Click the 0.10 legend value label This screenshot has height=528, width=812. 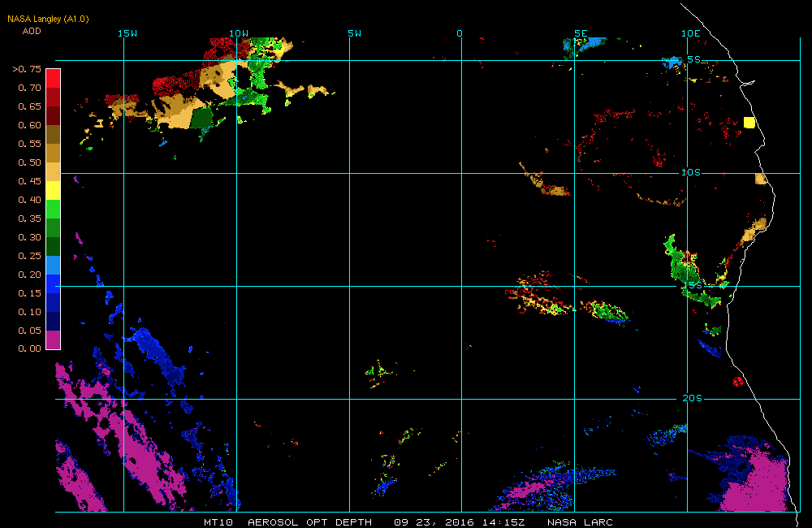pyautogui.click(x=29, y=312)
